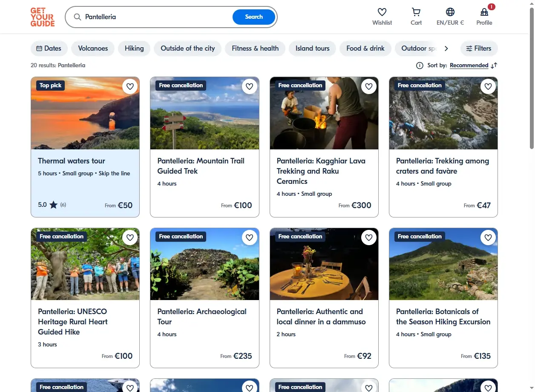Select the Volcanoes category chip

pos(93,49)
